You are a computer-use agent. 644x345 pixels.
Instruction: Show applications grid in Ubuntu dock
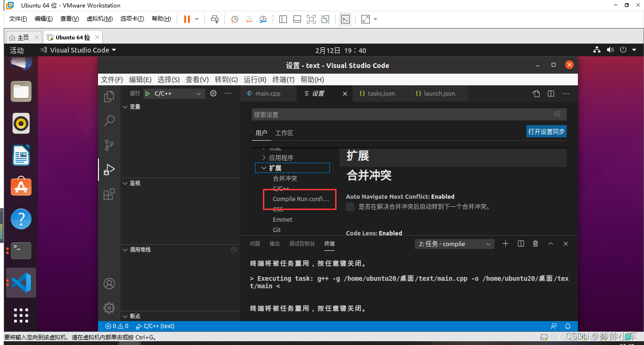point(21,316)
